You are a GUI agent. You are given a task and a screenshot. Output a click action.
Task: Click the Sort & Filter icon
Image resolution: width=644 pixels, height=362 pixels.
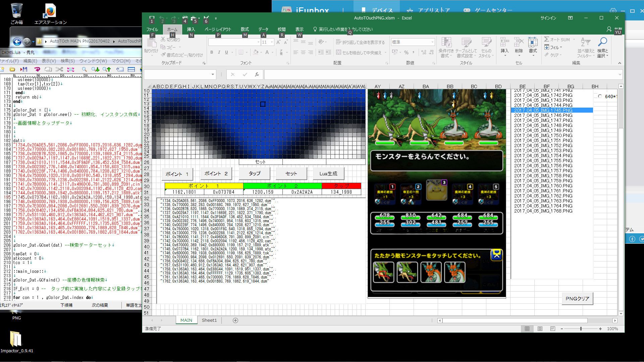[585, 42]
